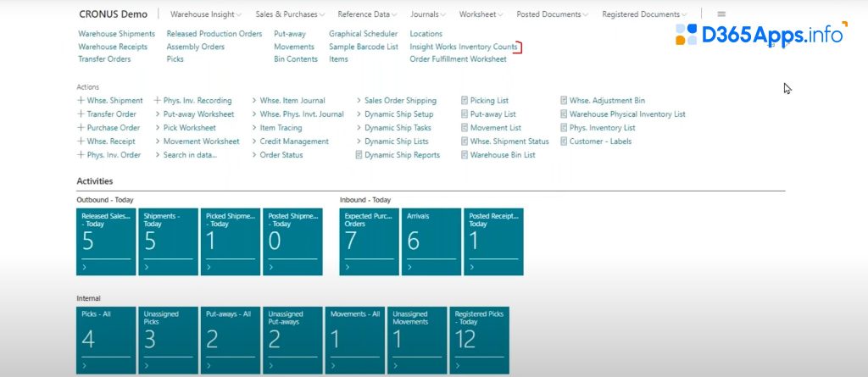The image size is (868, 377).
Task: Open Insight Works Inventory Counts
Action: tap(464, 47)
